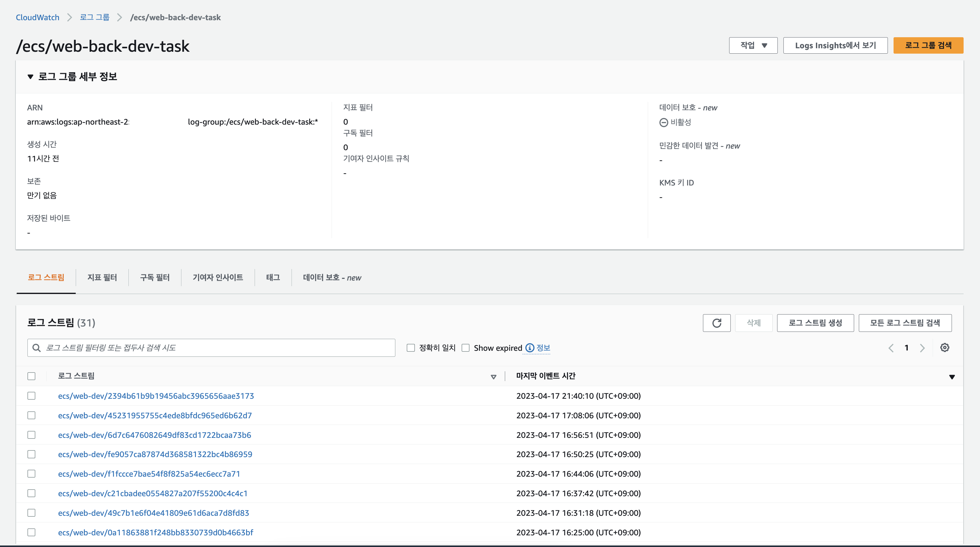Screen dimensions: 980x547
Task: Go to next page arrow
Action: 922,348
